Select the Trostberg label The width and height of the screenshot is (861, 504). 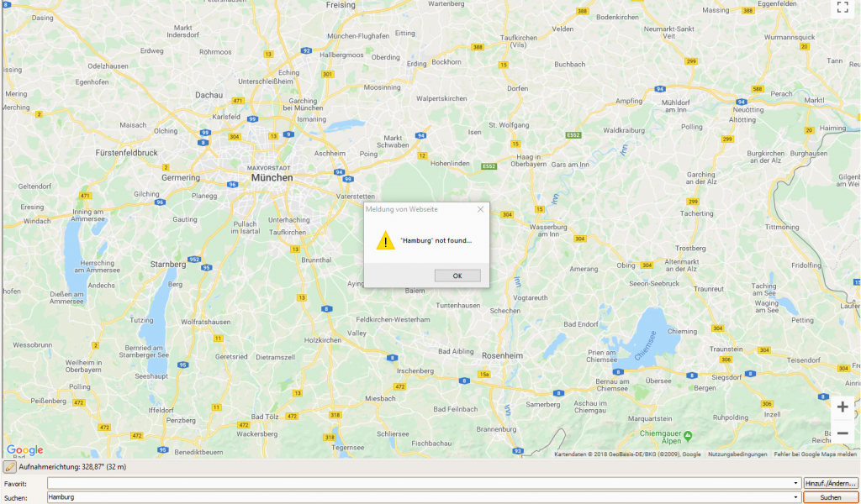click(x=690, y=248)
